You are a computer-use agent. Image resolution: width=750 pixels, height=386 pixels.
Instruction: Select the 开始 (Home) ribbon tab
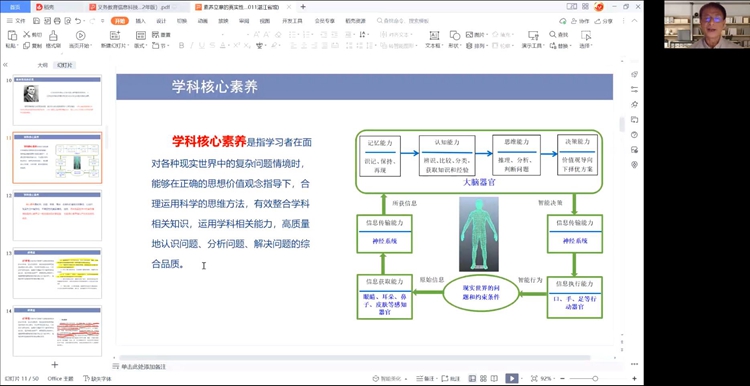coord(120,21)
